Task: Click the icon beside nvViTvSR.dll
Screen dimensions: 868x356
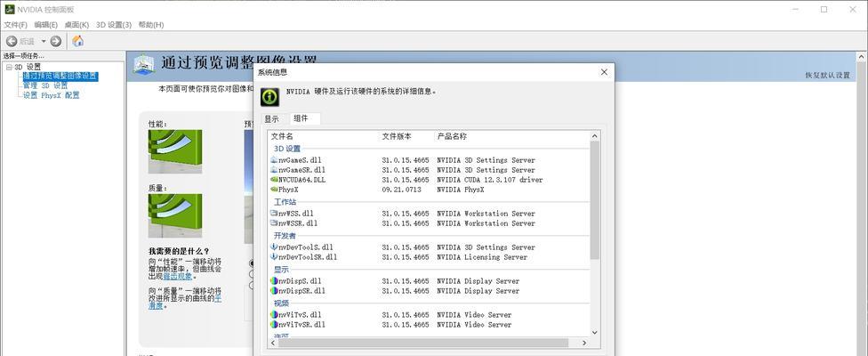Action: [x=274, y=325]
